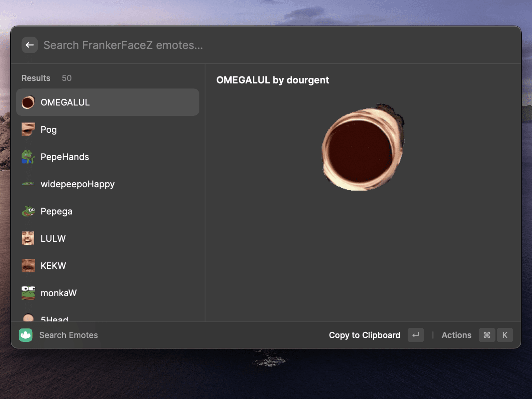Click the Pog emote thumbnail
The height and width of the screenshot is (399, 532).
pos(28,129)
